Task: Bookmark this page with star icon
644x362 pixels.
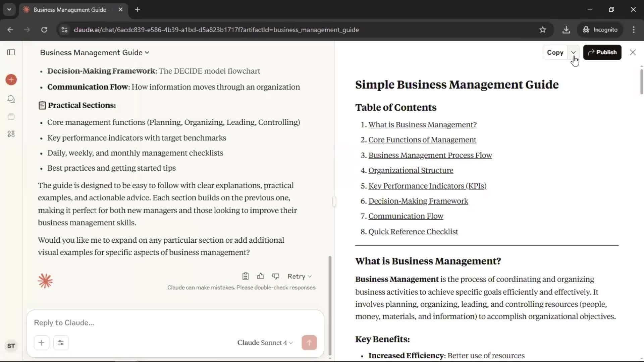Action: pyautogui.click(x=543, y=30)
